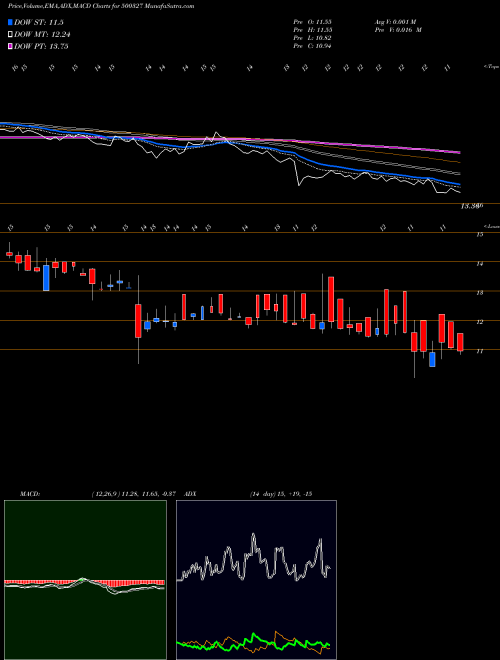Click the blue candlestick below the 11 line

[x=432, y=359]
